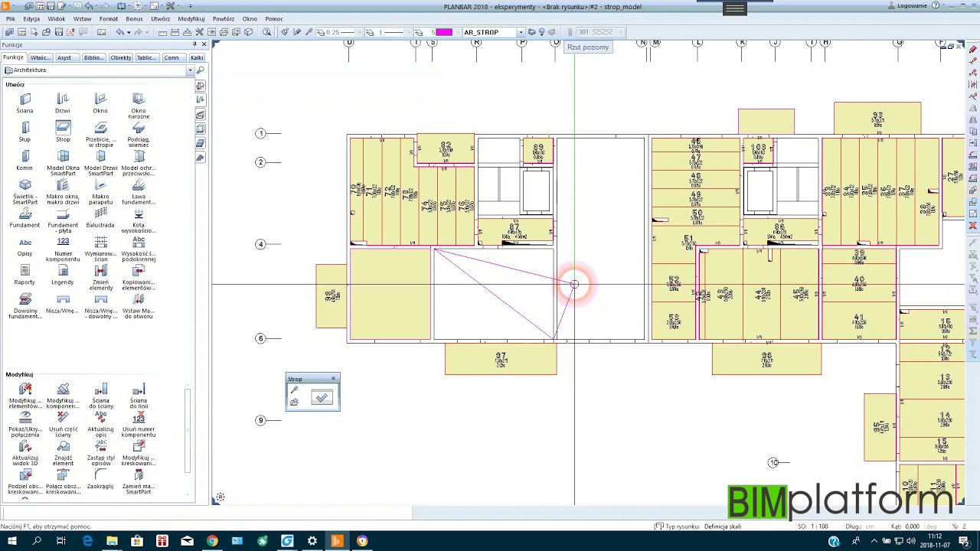Image resolution: width=980 pixels, height=551 pixels.
Task: Open Model Drzwi SmartPart tool
Action: pos(100,163)
